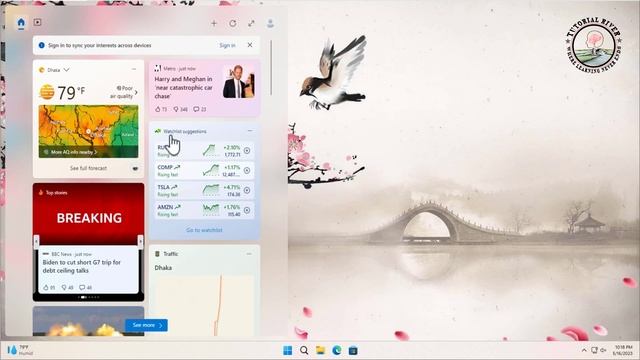Dismiss the sign-in sync banner
Viewport: 640px width, 360px height.
(250, 45)
